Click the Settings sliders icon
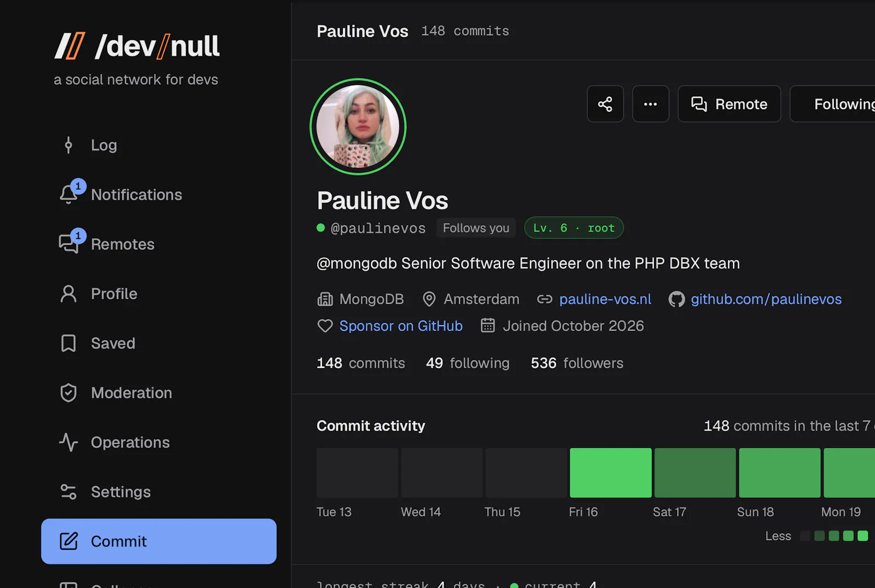Image resolution: width=875 pixels, height=588 pixels. pyautogui.click(x=68, y=492)
